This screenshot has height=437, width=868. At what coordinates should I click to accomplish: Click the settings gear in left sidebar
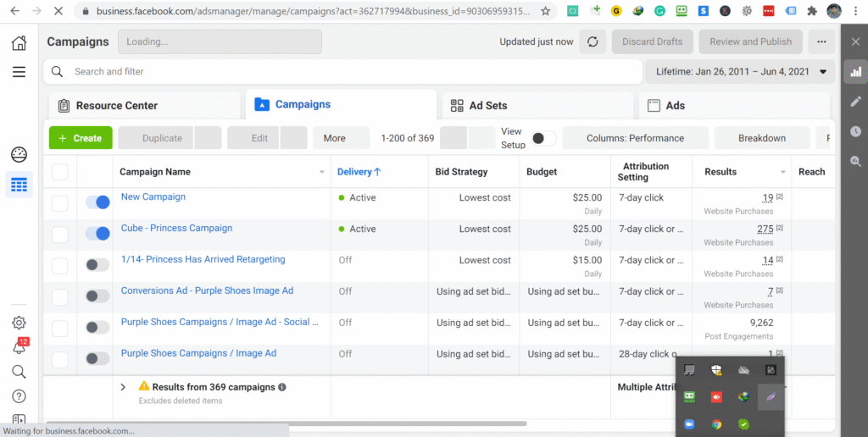pos(19,323)
